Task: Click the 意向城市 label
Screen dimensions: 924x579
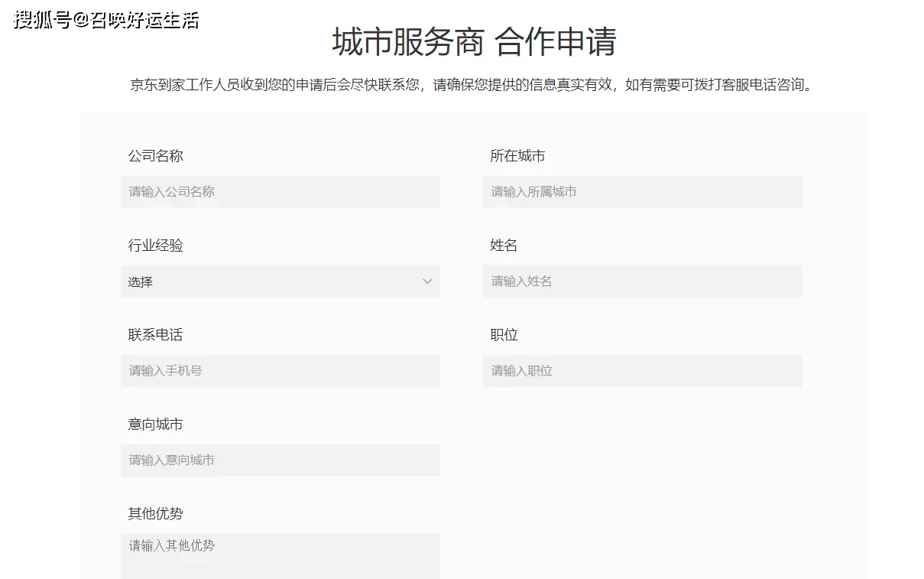Action: pyautogui.click(x=156, y=424)
